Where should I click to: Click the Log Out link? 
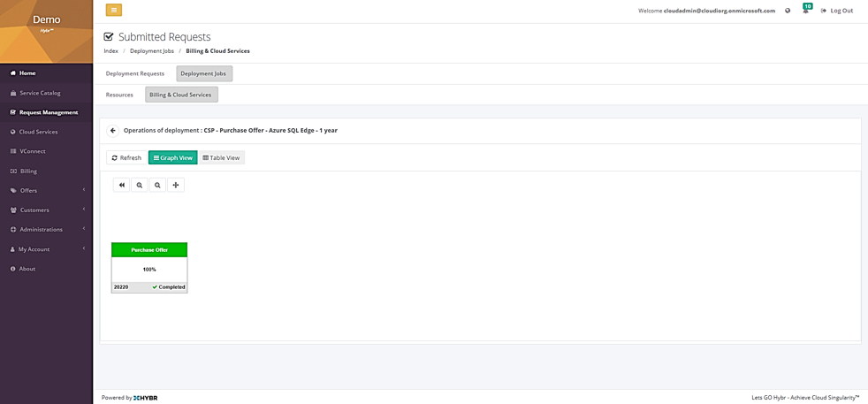(x=836, y=11)
